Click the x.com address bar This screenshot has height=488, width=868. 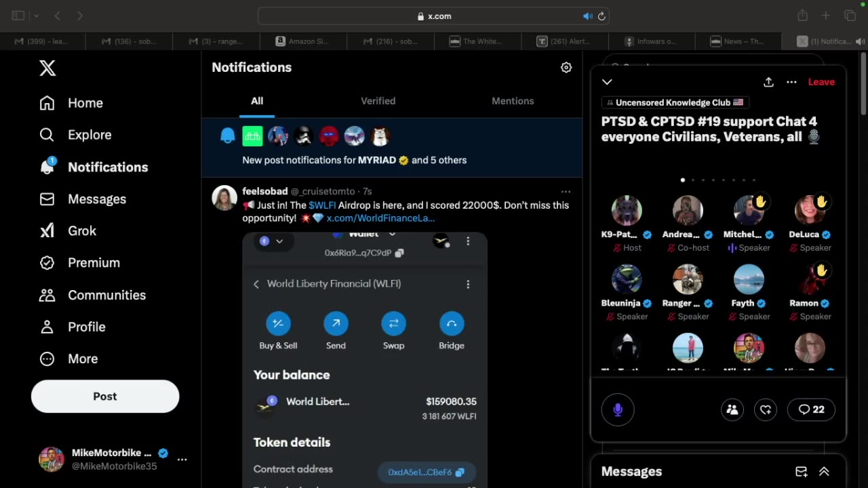point(433,16)
